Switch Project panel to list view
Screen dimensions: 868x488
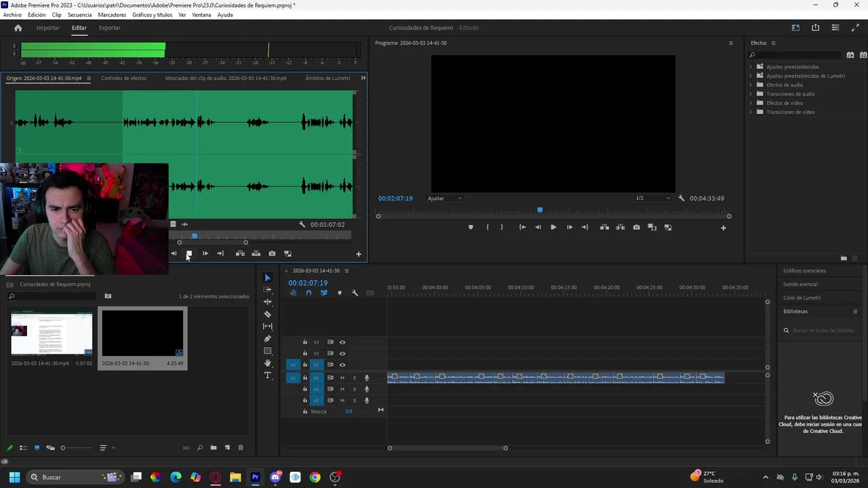click(x=23, y=447)
